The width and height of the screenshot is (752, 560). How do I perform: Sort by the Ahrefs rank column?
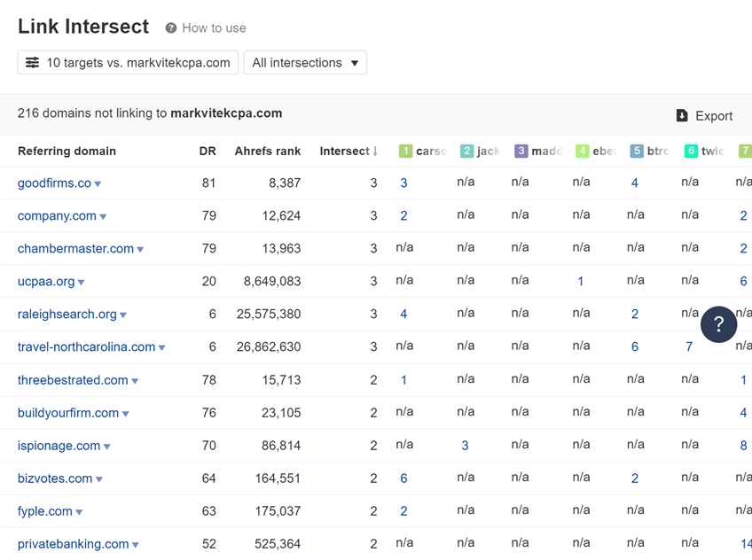coord(267,152)
